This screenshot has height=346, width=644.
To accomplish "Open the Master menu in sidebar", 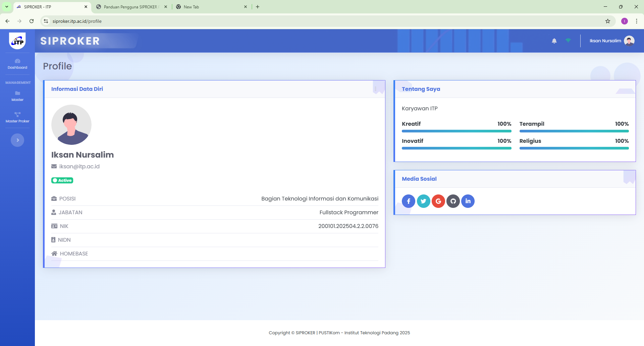I will tap(17, 96).
